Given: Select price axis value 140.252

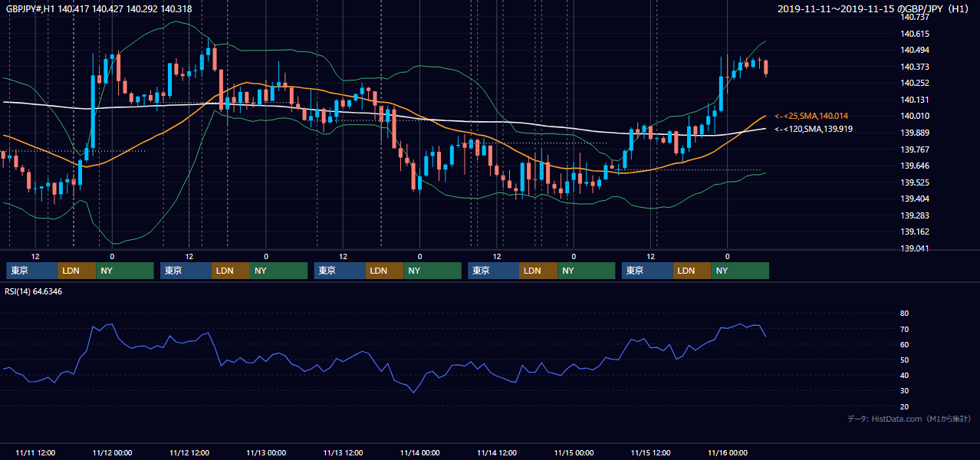Looking at the screenshot, I should 915,83.
